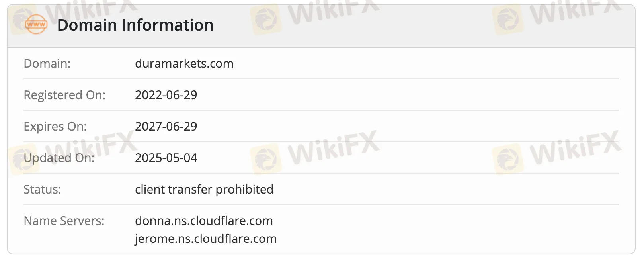
Task: Click the Updated On label
Action: point(59,158)
